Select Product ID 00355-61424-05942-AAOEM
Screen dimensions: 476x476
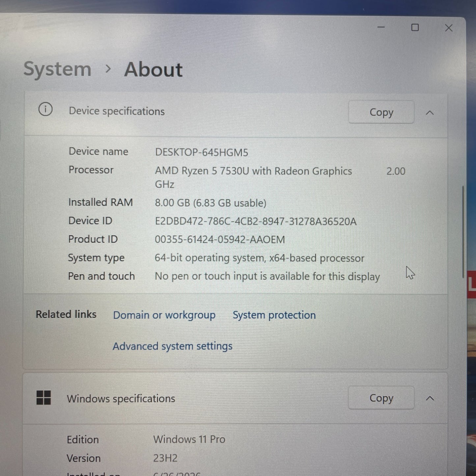pos(220,239)
